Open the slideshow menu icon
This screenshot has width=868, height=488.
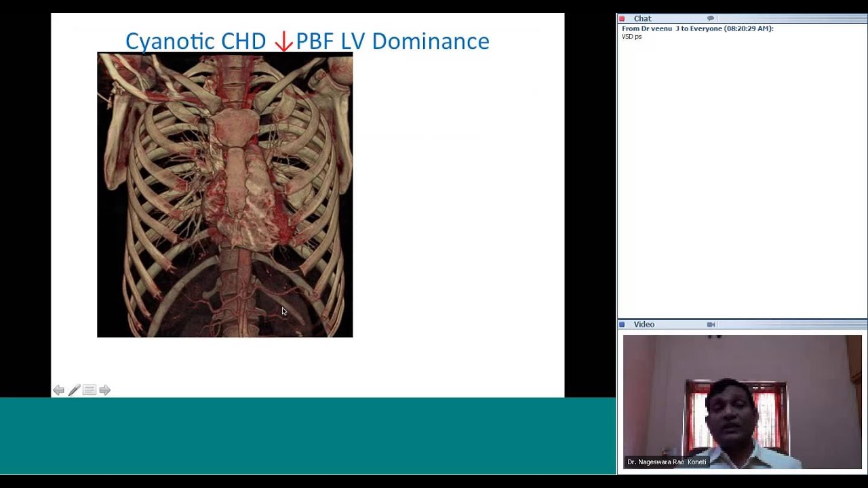click(90, 390)
